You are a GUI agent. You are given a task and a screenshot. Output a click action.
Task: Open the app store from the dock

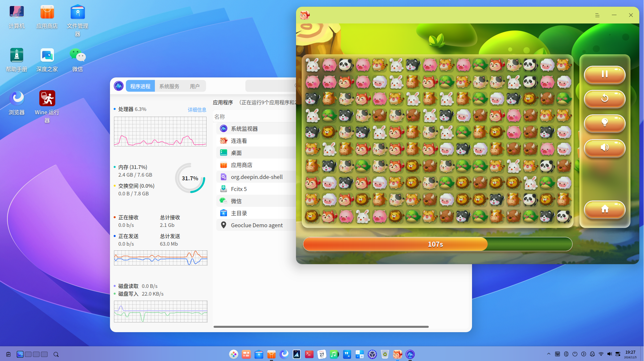pos(272,354)
